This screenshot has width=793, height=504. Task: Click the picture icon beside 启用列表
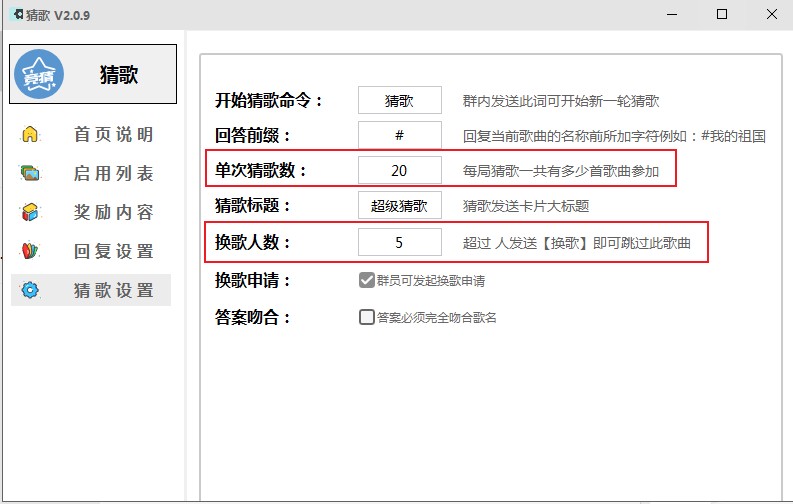coord(30,173)
